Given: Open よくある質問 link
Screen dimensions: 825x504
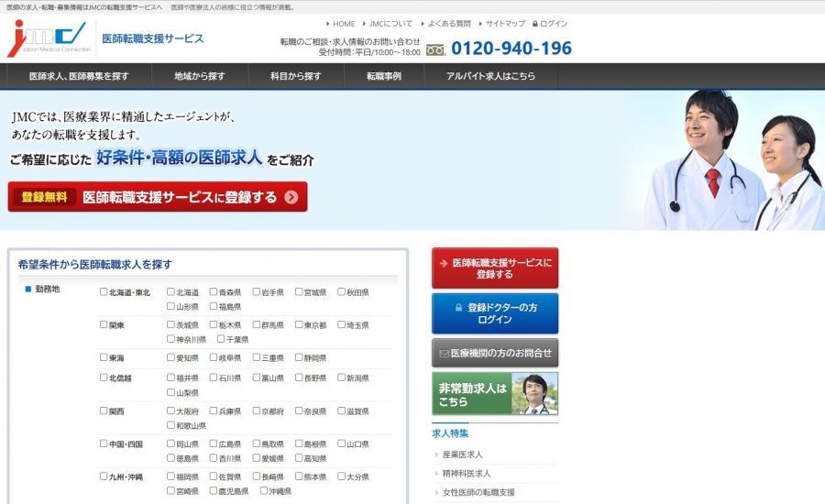Looking at the screenshot, I should 449,24.
